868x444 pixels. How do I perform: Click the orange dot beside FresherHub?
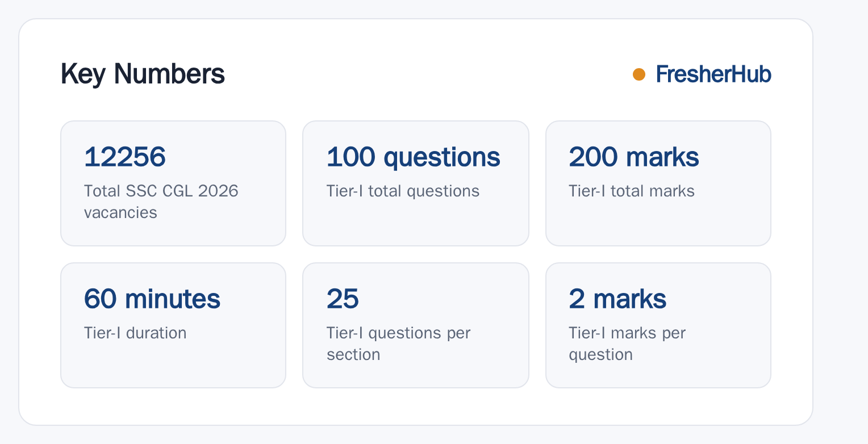point(639,74)
